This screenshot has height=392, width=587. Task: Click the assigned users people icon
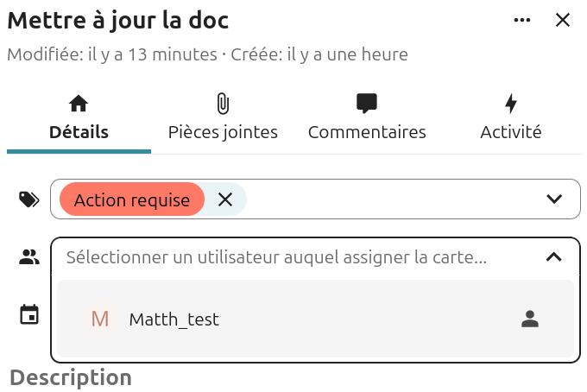29,256
